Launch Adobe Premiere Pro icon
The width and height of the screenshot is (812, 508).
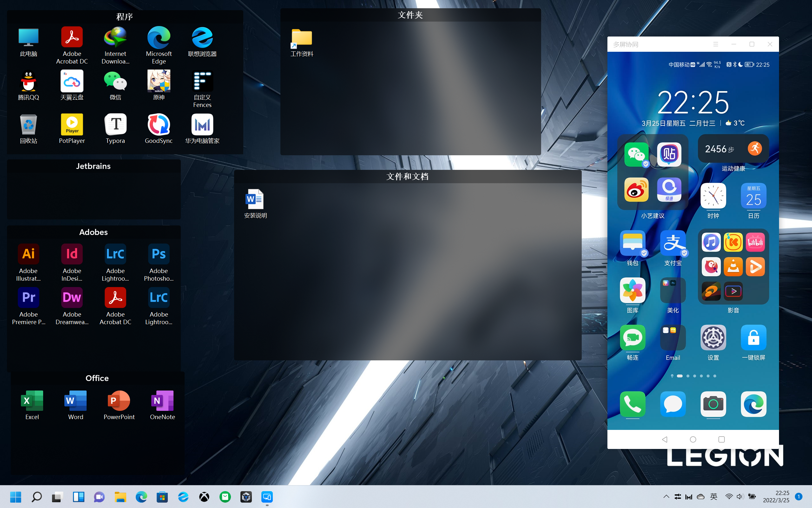(x=29, y=306)
